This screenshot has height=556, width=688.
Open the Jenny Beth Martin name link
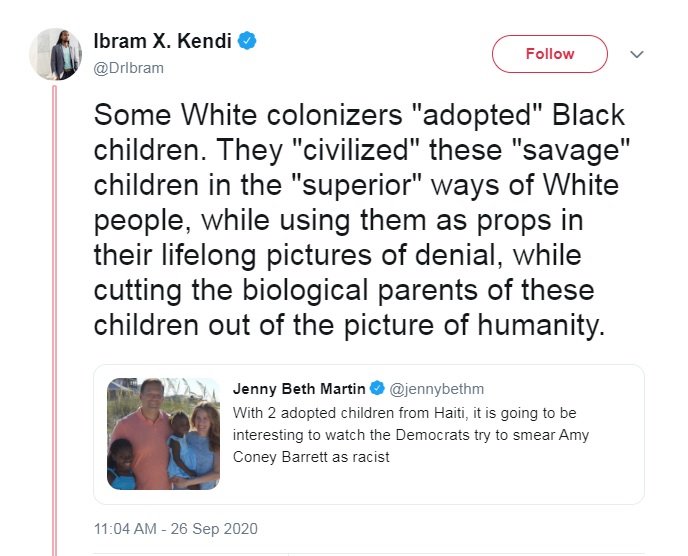[299, 389]
